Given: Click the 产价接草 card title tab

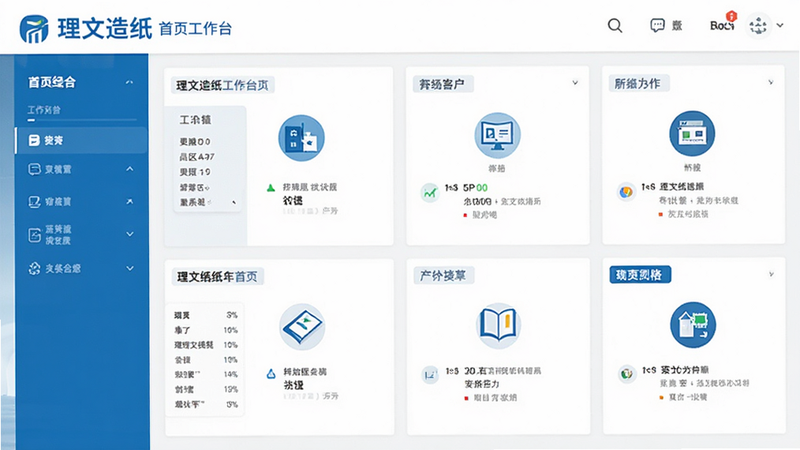Looking at the screenshot, I should (443, 276).
